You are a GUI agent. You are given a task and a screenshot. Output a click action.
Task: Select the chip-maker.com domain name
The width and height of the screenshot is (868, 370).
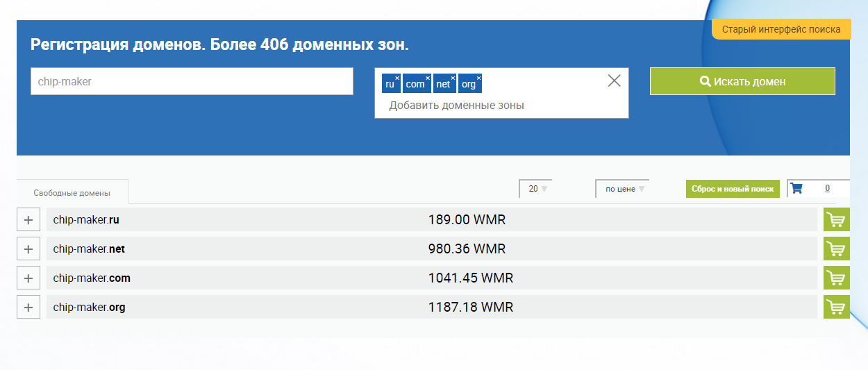click(x=92, y=278)
